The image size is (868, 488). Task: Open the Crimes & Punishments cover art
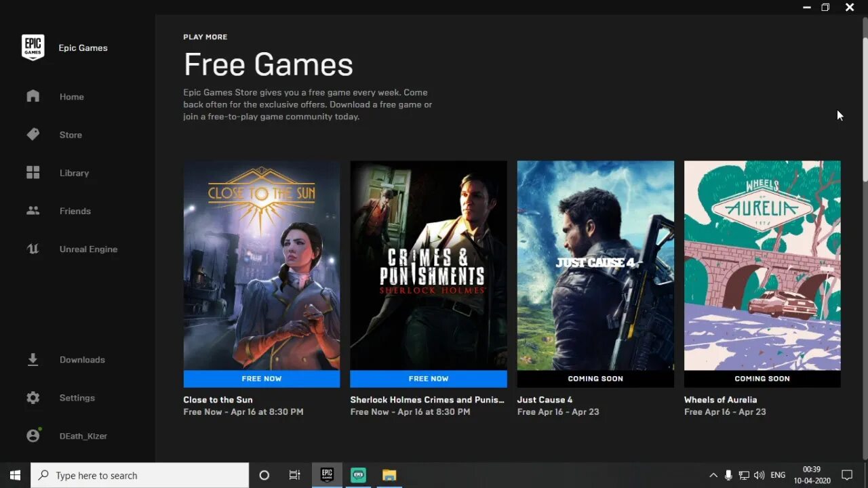point(428,265)
